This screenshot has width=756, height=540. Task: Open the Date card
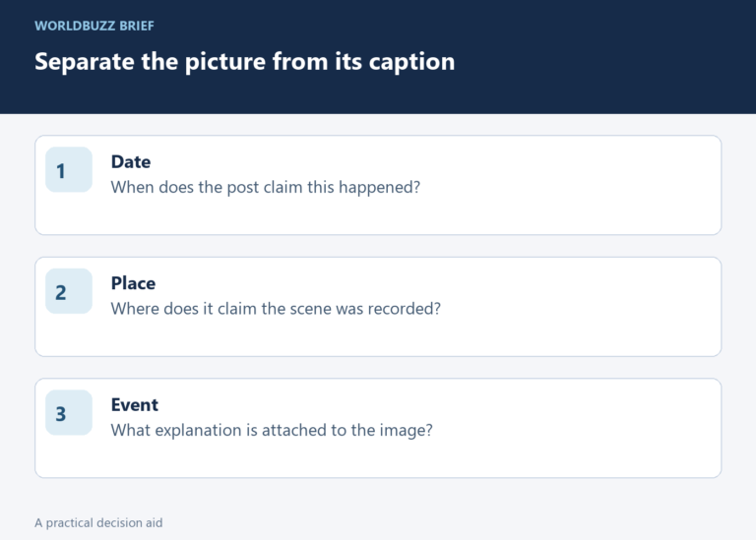point(378,185)
